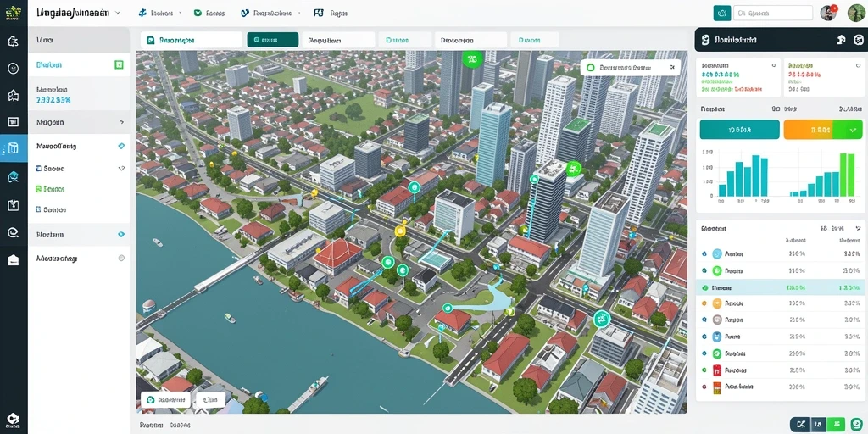This screenshot has width=868, height=434.
Task: Open the green profile avatar in the header
Action: click(856, 13)
